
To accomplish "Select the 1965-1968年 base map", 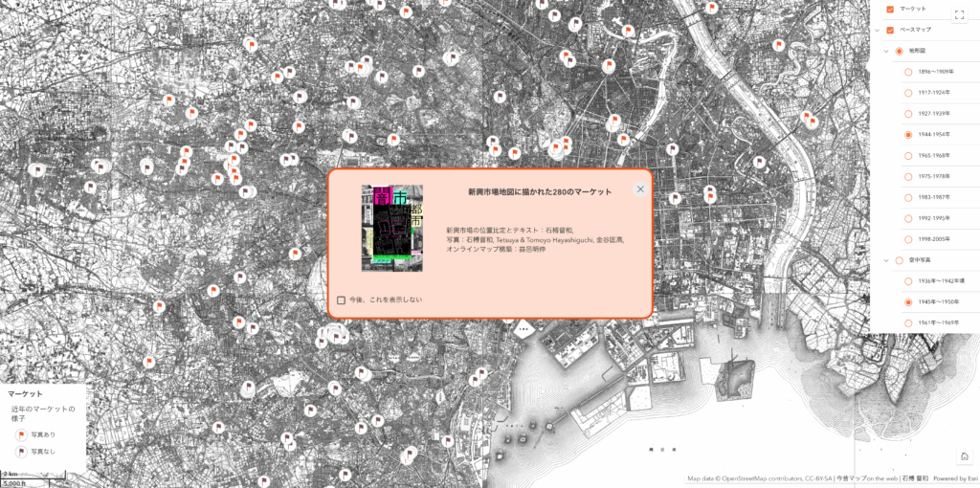I will (908, 155).
